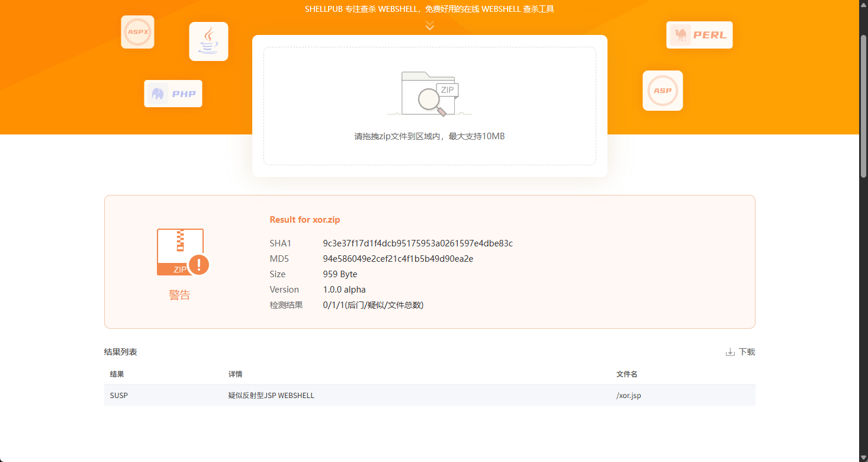
Task: Click the 文件名 column header
Action: pyautogui.click(x=627, y=374)
